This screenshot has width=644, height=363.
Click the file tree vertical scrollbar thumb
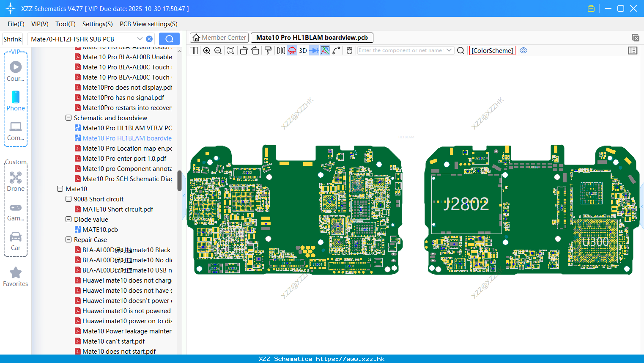coord(179,180)
